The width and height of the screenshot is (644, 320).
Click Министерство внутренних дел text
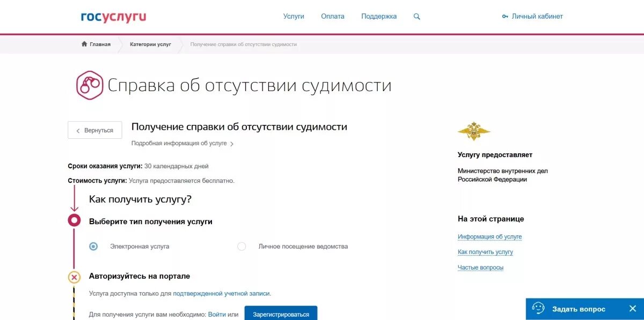503,175
